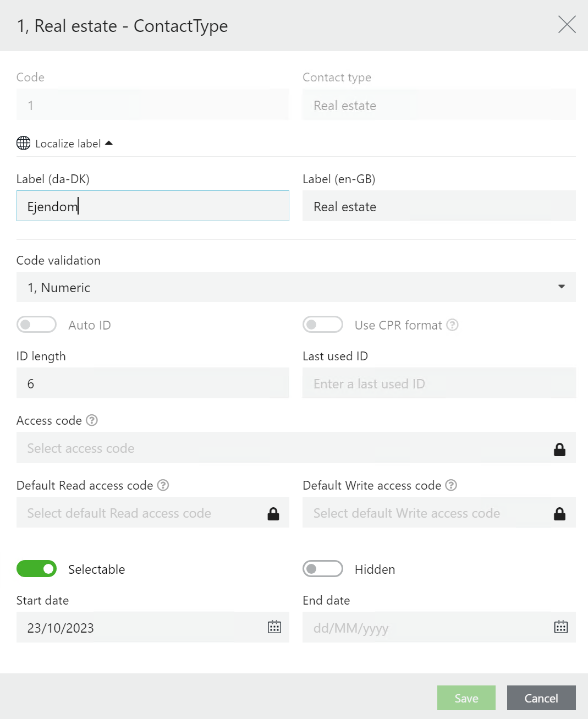This screenshot has height=719, width=588.
Task: Click the Default Write access code lock
Action: coord(559,514)
